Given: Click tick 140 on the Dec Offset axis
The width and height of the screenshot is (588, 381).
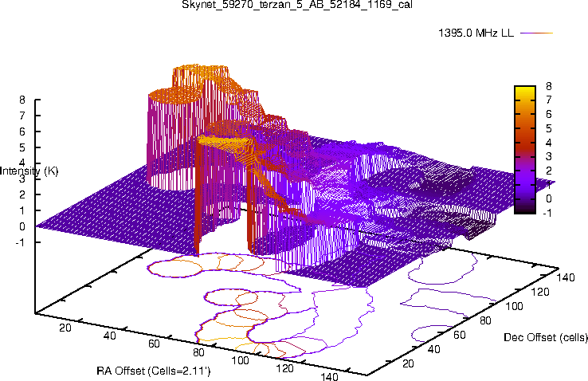Looking at the screenshot, I should [566, 277].
